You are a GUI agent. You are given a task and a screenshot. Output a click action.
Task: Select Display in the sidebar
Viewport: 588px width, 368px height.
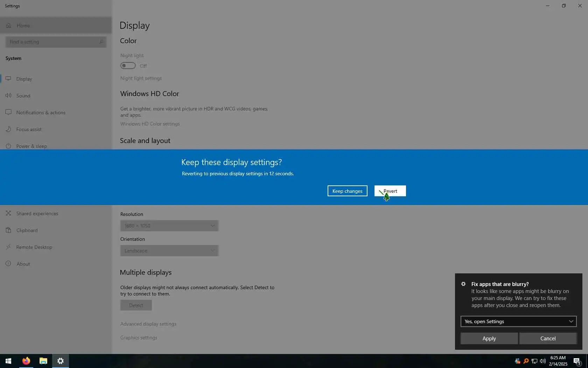56,79
